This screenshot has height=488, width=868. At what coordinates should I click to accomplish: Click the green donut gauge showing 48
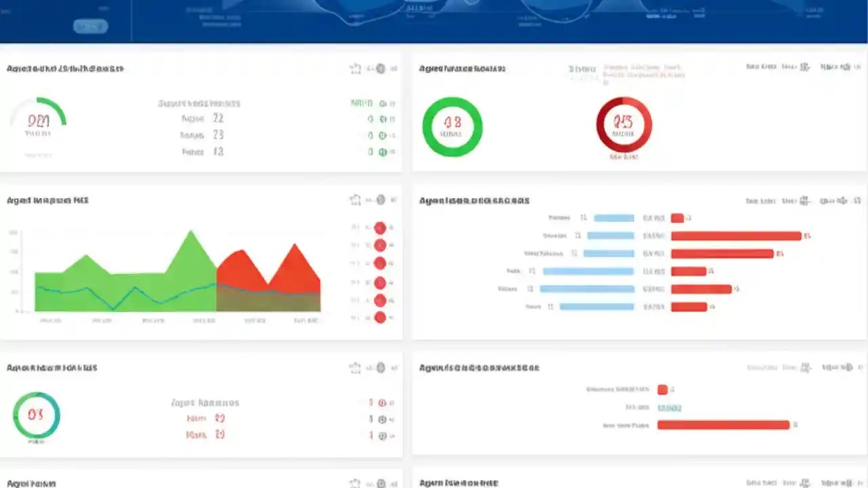click(452, 127)
